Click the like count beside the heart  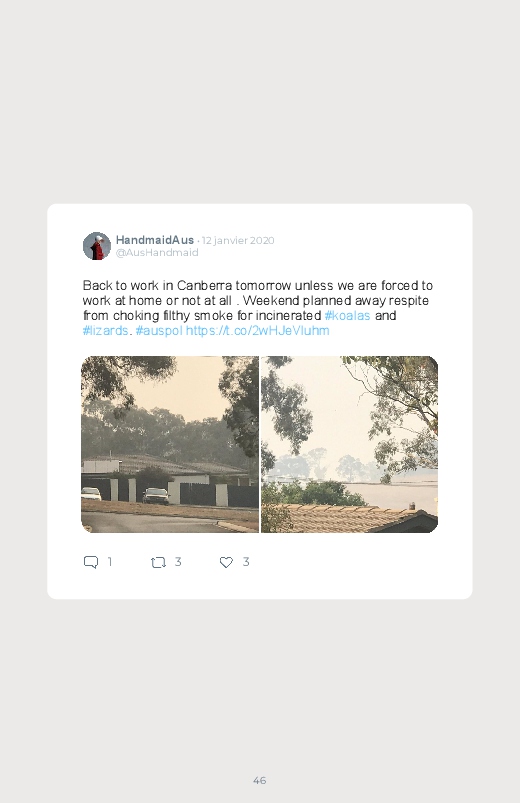(x=246, y=562)
